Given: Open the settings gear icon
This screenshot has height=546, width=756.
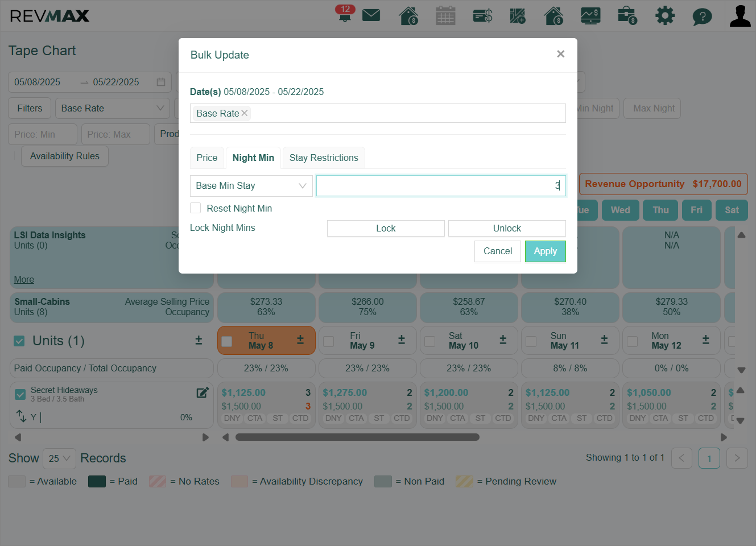Looking at the screenshot, I should pyautogui.click(x=664, y=15).
